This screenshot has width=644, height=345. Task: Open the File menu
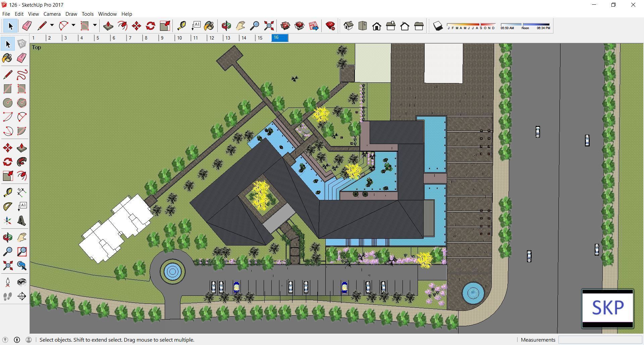coord(6,14)
